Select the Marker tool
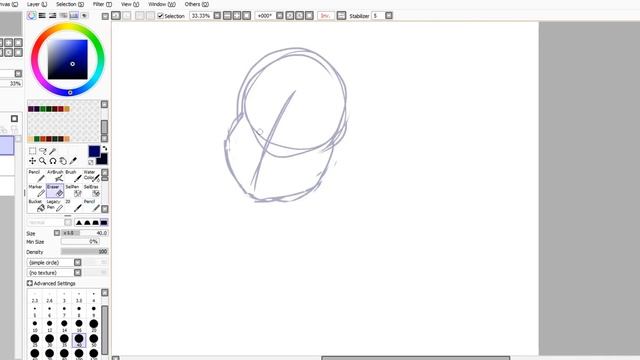 pos(36,191)
